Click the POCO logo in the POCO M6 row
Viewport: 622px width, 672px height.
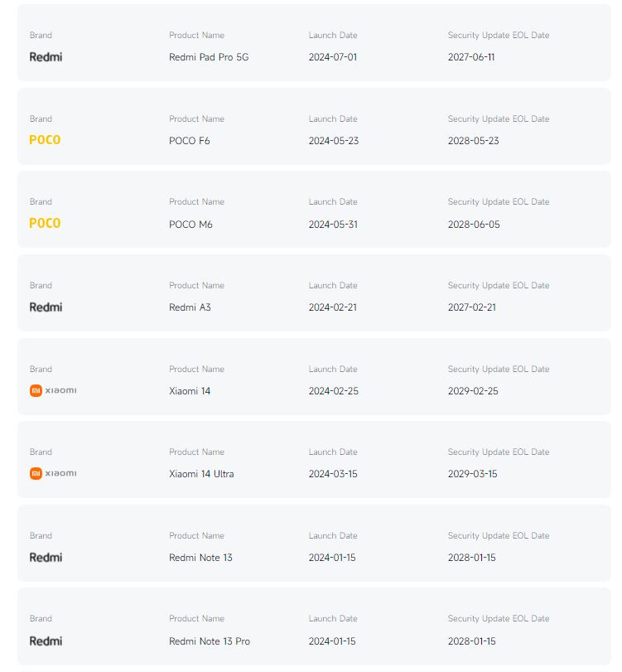(45, 224)
